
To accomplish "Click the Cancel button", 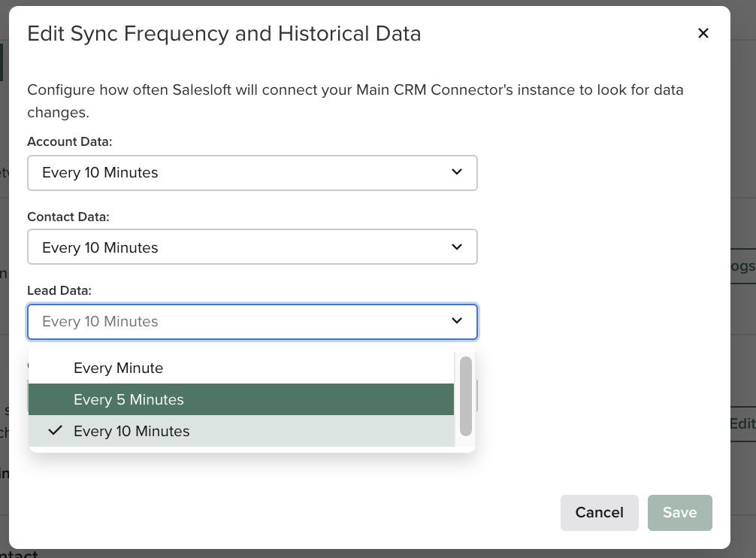I will pos(599,512).
